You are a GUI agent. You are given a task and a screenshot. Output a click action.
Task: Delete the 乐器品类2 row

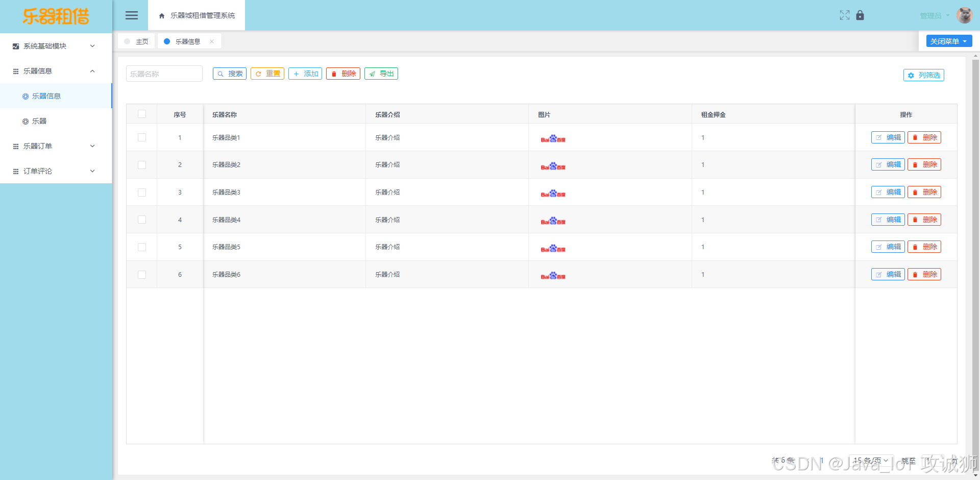924,164
